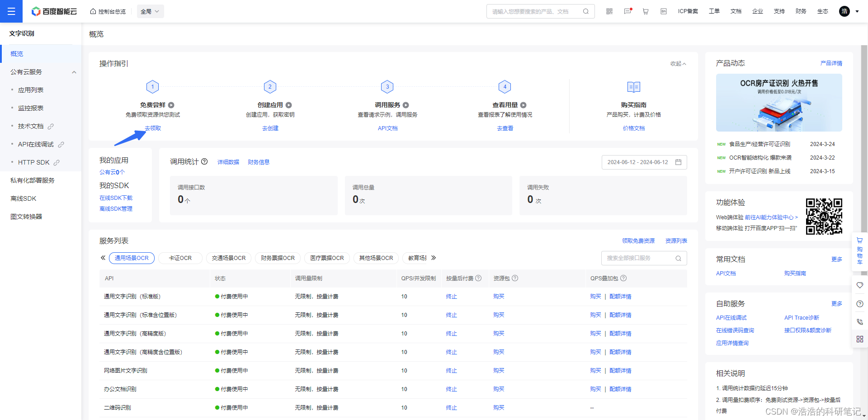
Task: Click the grid apps icon on the floating sidebar
Action: tap(860, 339)
